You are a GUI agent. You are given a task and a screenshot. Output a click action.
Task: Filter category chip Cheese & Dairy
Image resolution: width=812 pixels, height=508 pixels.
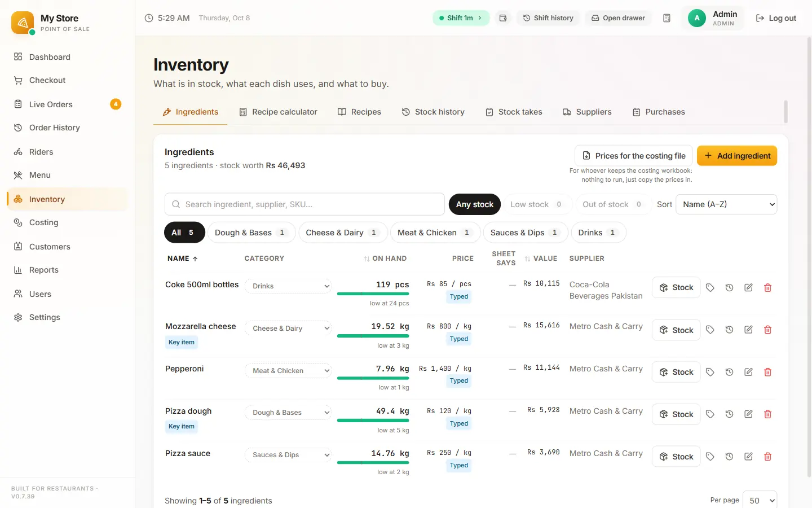coord(343,233)
